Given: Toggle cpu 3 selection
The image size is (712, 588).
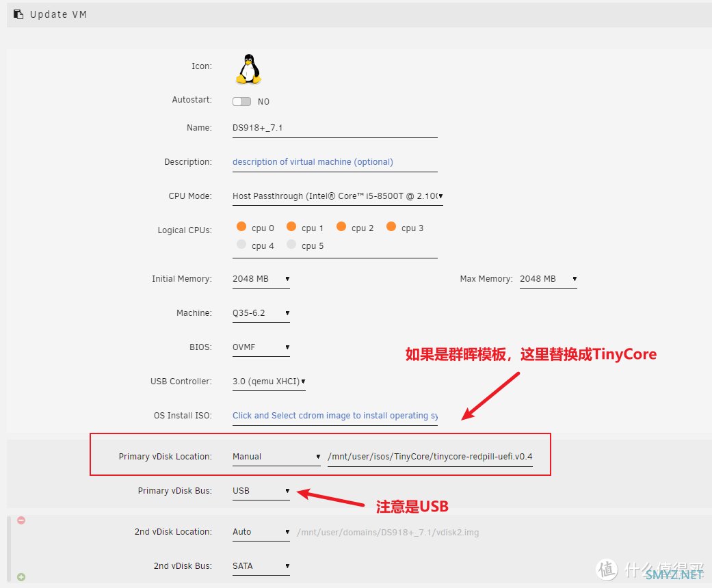Looking at the screenshot, I should [391, 226].
